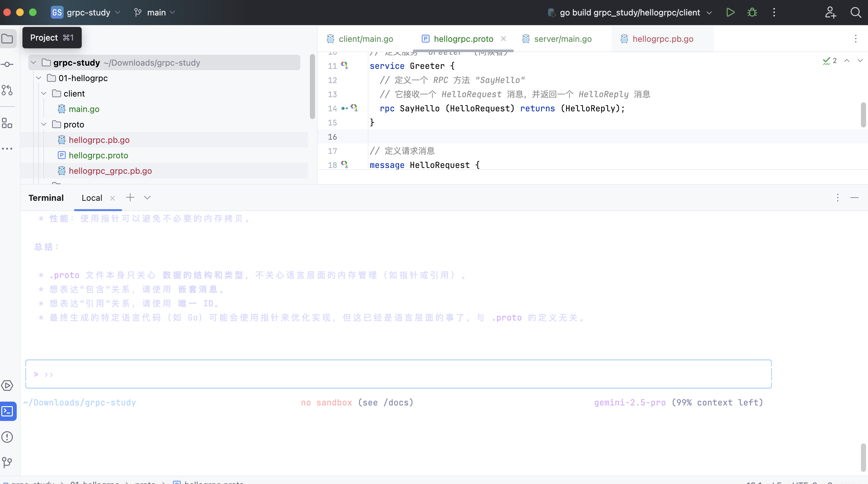Viewport: 868px width, 484px height.
Task: Toggle the Project tool window folder button
Action: 7,38
